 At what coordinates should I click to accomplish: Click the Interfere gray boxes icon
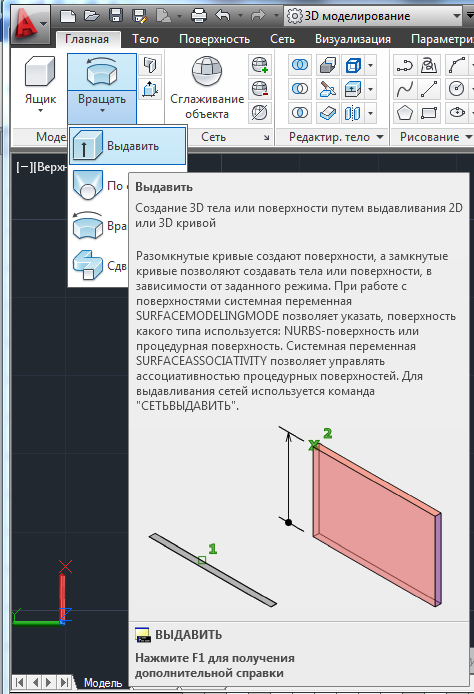(x=328, y=66)
